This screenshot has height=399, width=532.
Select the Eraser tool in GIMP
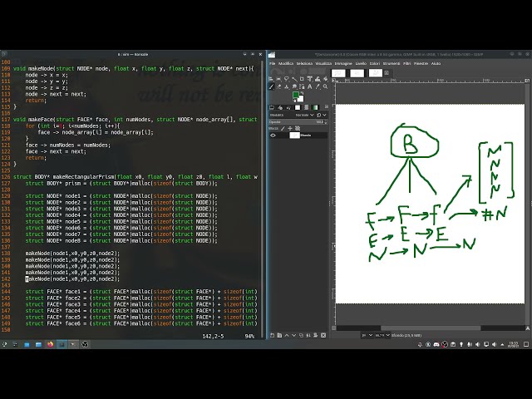point(279,86)
